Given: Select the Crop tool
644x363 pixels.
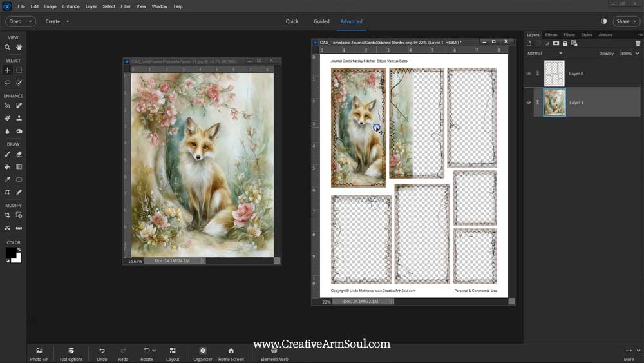Looking at the screenshot, I should tap(7, 215).
